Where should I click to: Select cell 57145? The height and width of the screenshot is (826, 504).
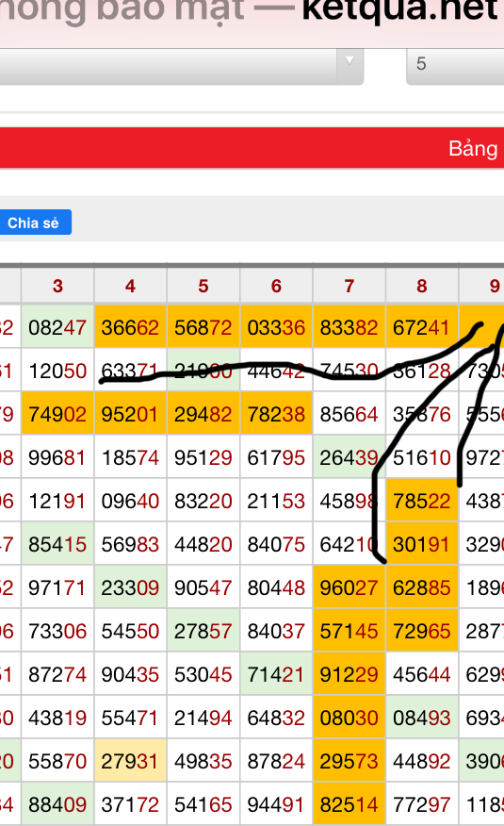(x=350, y=631)
